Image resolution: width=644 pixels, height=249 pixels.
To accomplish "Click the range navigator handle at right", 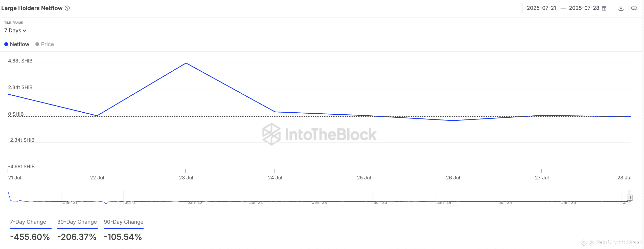I will (629, 198).
